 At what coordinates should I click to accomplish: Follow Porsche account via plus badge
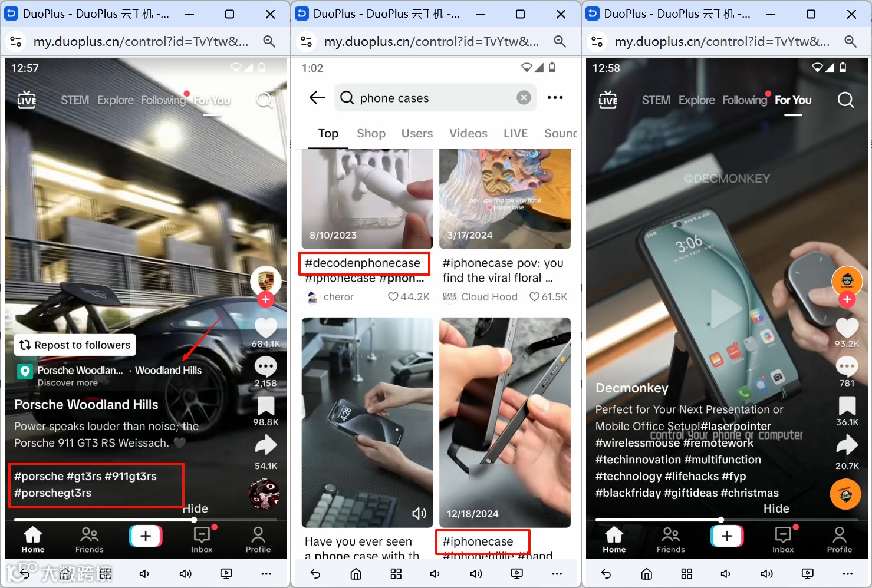[266, 299]
